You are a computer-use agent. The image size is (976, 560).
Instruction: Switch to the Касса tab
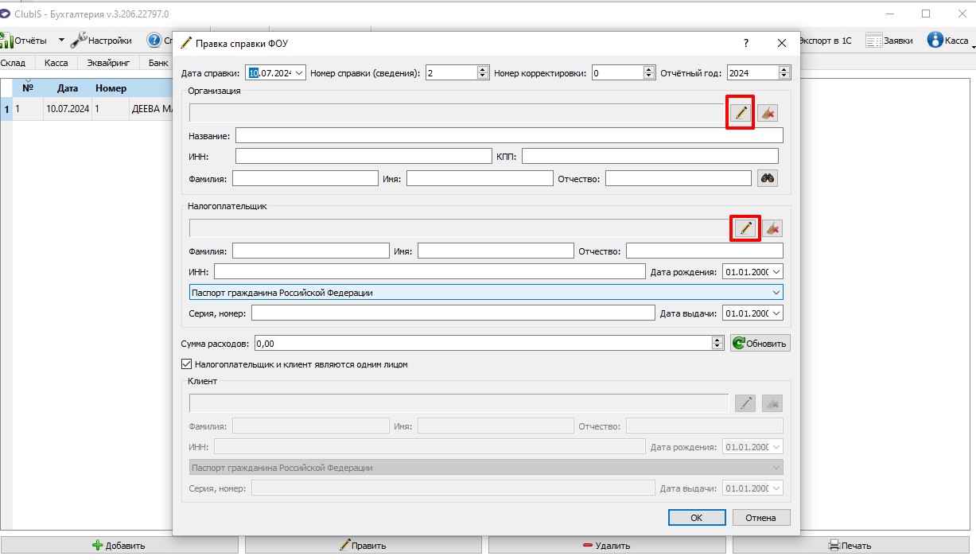click(x=56, y=63)
